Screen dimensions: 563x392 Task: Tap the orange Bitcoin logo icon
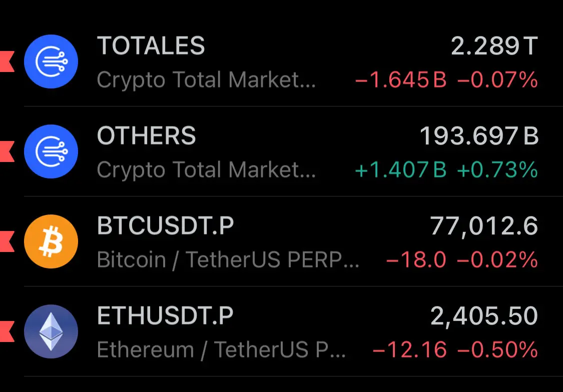pyautogui.click(x=51, y=241)
